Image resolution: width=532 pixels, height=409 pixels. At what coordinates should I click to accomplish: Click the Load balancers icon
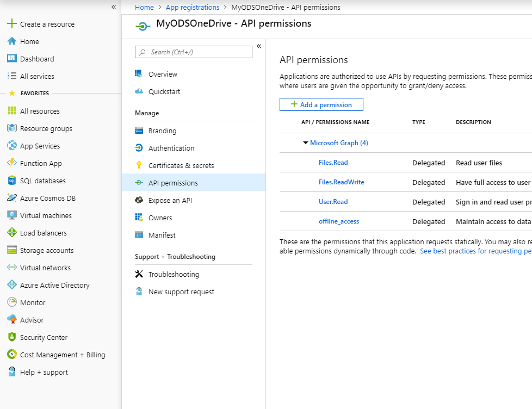[x=11, y=233]
